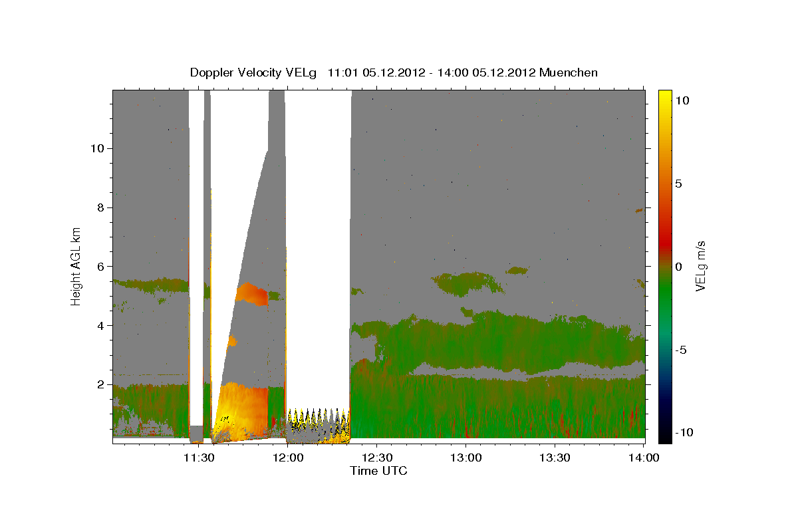Image resolution: width=798 pixels, height=532 pixels.
Task: Click the 14:00 time tick label
Action: click(644, 458)
